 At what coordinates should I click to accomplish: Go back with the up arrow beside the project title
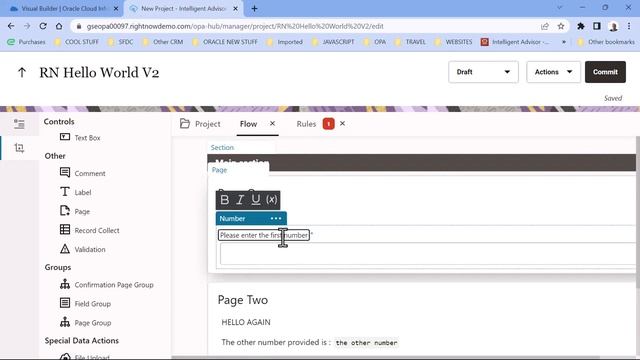(22, 73)
